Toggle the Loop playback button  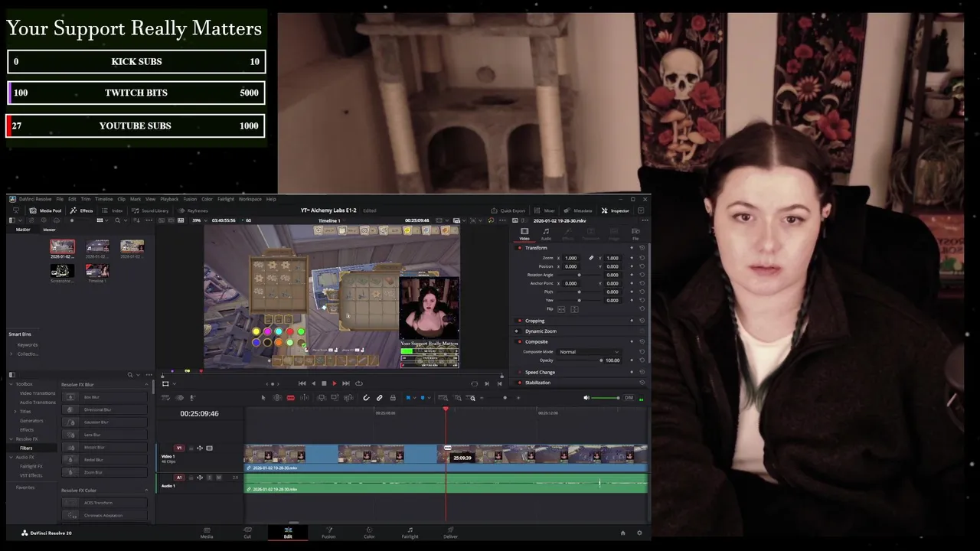(x=358, y=383)
